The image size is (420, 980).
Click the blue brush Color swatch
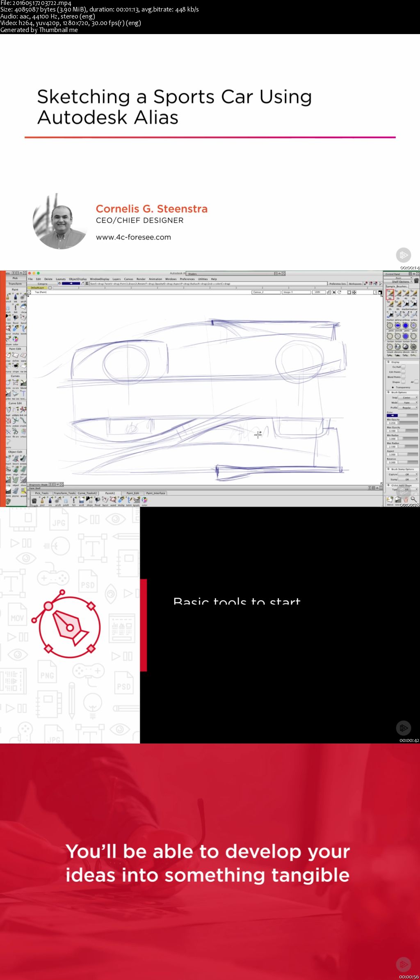click(392, 415)
